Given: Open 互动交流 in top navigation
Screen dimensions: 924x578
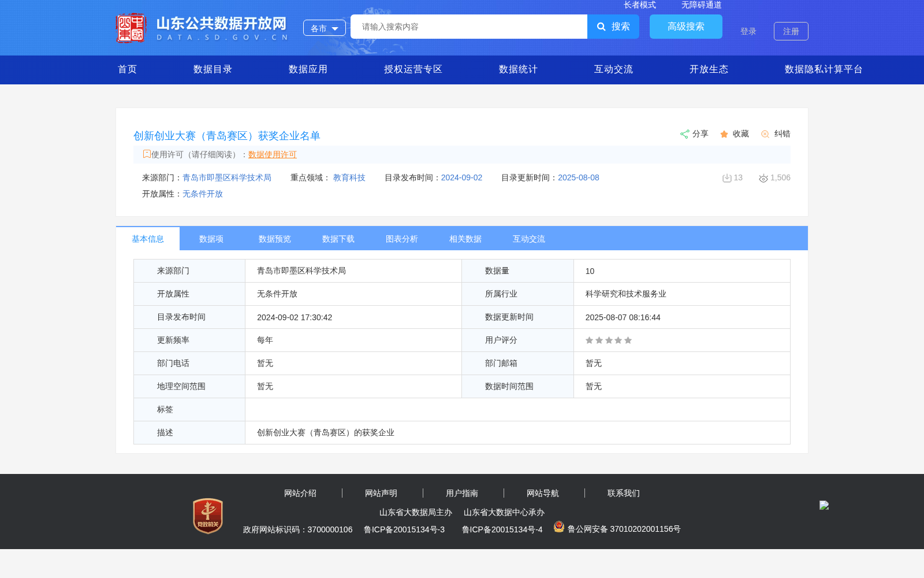Looking at the screenshot, I should [x=613, y=69].
